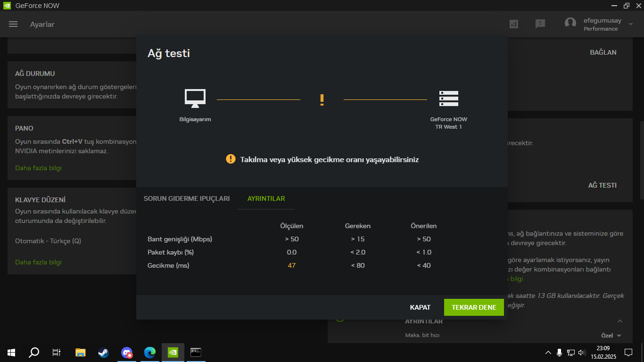Switch to the SORUN GIDERME IPUÇLARI tab
Image resolution: width=644 pixels, height=362 pixels.
tap(187, 198)
